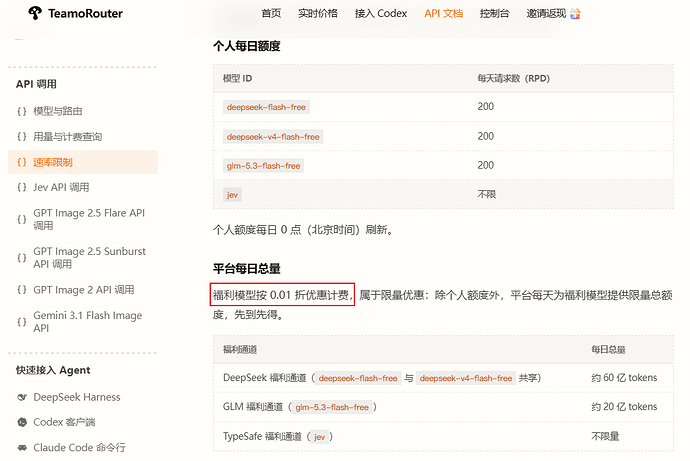This screenshot has width=690, height=461.
Task: Open GPT Image 2.5 Sunburst API 调用
Action: click(x=89, y=258)
